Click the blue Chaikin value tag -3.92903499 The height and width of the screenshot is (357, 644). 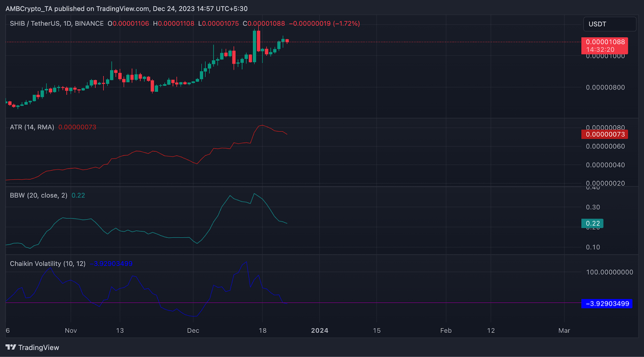[x=607, y=304]
